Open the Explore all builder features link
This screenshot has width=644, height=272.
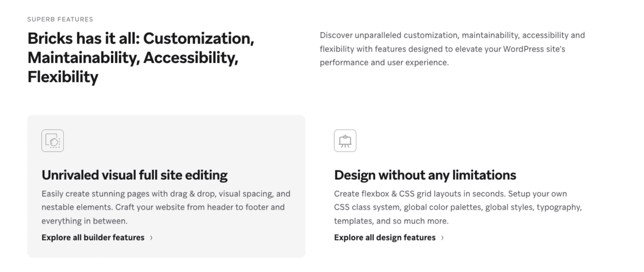coord(93,238)
